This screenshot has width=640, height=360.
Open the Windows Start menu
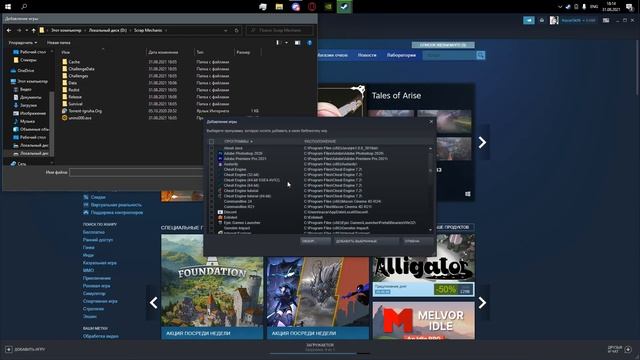click(x=7, y=7)
